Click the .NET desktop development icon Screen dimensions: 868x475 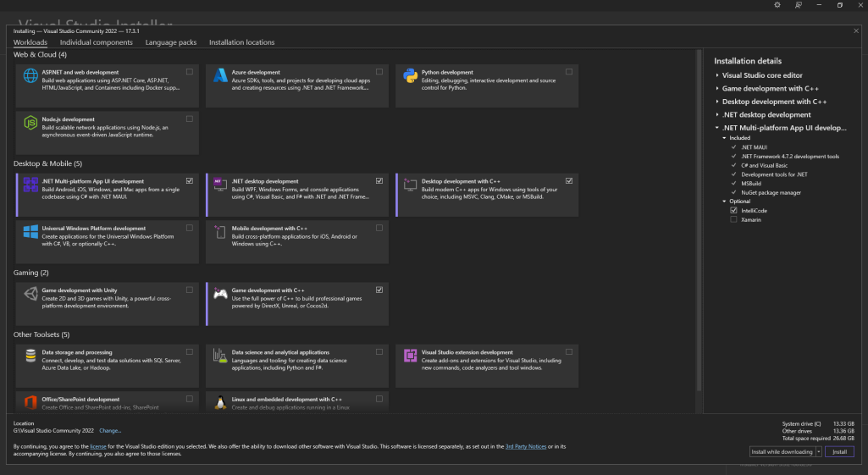(x=220, y=185)
